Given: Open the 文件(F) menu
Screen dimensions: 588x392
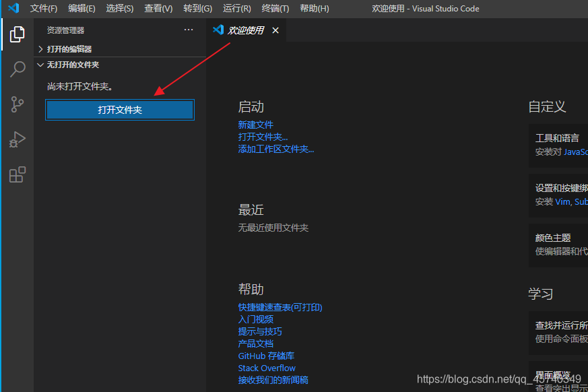Looking at the screenshot, I should pos(44,8).
